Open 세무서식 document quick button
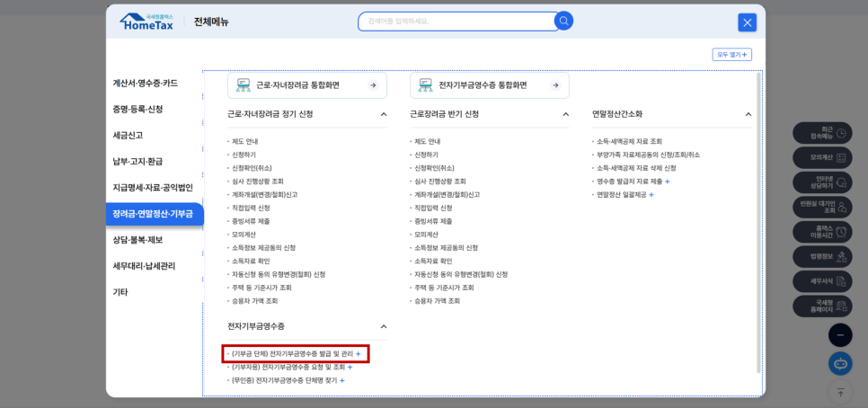 point(822,282)
